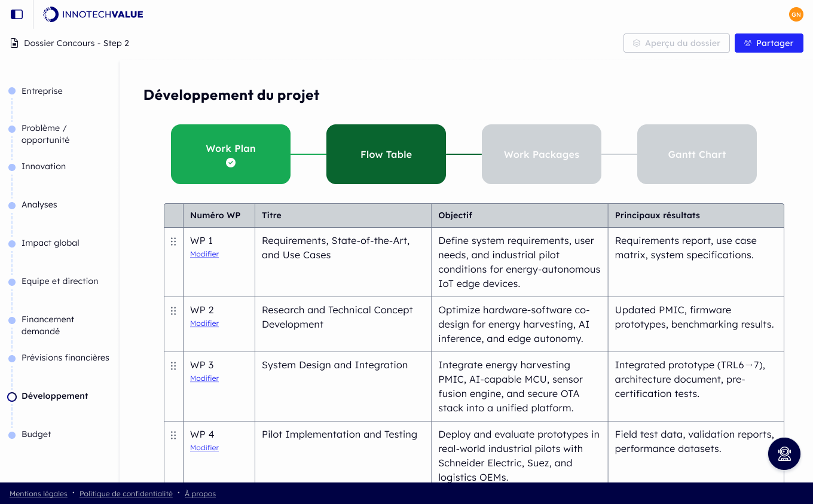Collapse the sidebar using the panel toggle icon

(16, 14)
